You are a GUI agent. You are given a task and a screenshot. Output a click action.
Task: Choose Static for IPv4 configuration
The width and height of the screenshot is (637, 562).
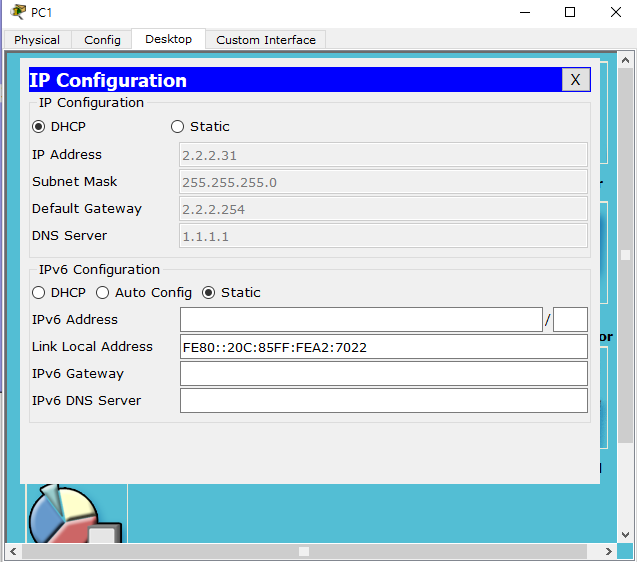tap(177, 127)
